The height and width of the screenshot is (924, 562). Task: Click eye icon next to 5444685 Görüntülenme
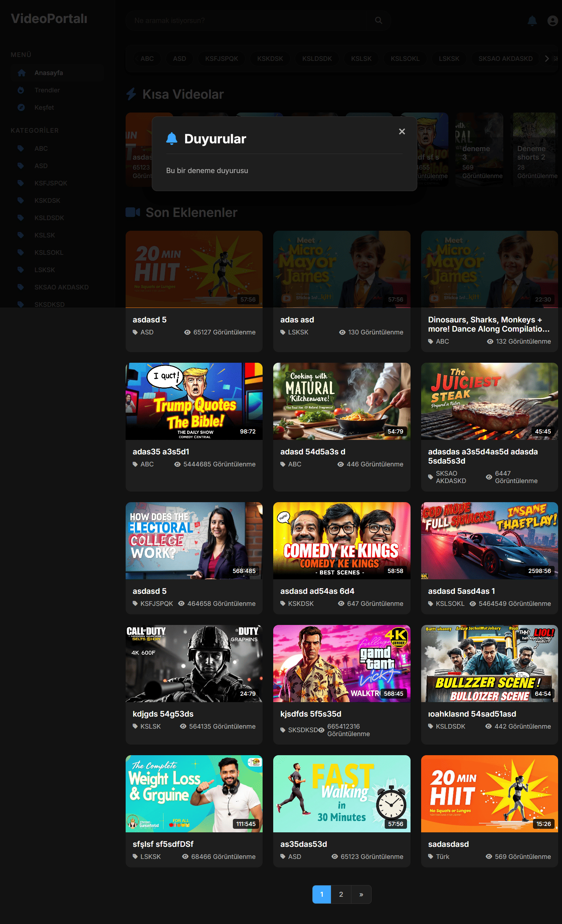[x=177, y=464]
